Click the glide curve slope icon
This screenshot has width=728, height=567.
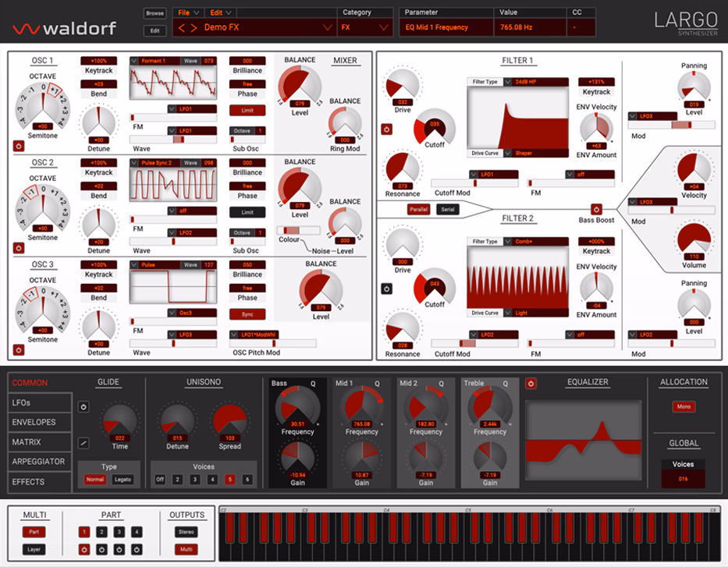(x=83, y=443)
